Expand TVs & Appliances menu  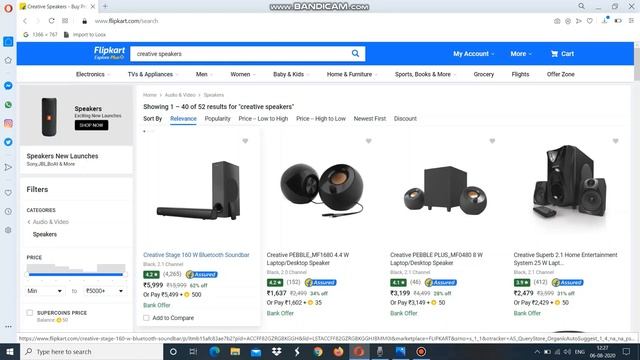152,74
